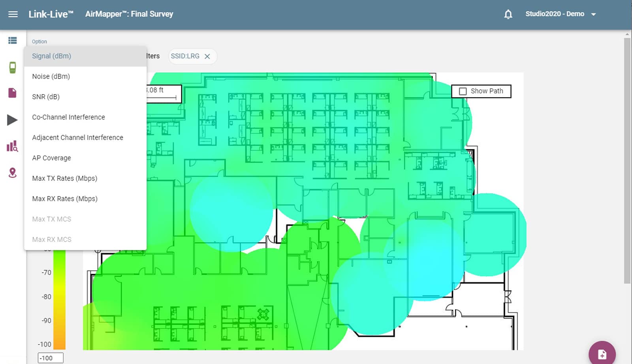Screen dimensions: 632x364
Task: Open the navigation list icon in sidebar
Action: pyautogui.click(x=12, y=40)
